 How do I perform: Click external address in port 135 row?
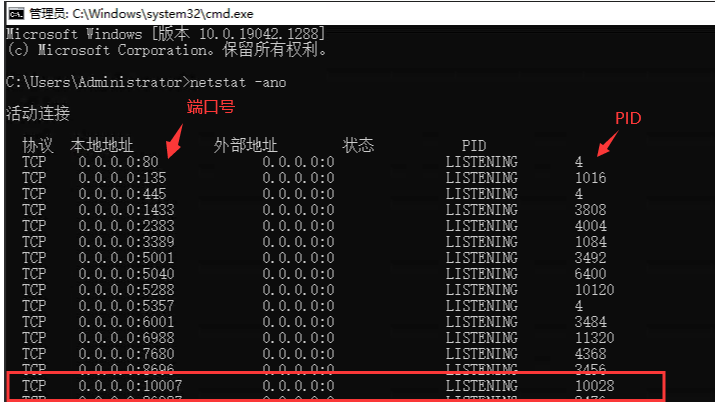[x=298, y=178]
